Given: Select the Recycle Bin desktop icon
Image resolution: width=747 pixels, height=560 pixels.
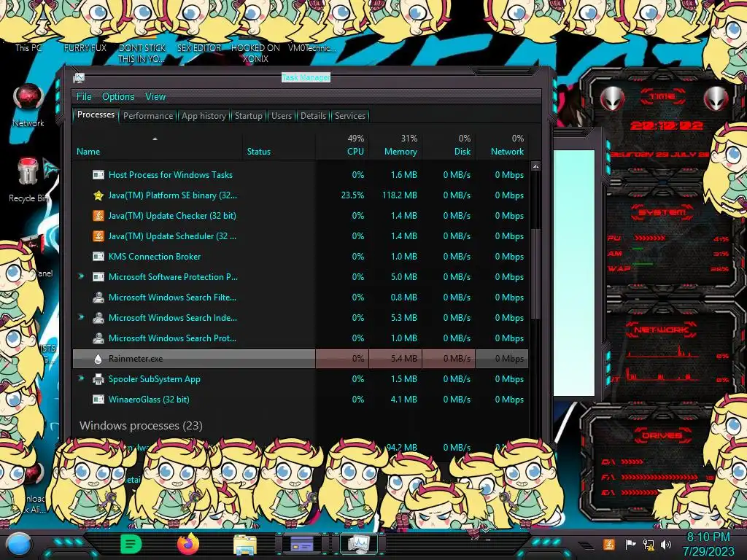Looking at the screenshot, I should tap(28, 171).
